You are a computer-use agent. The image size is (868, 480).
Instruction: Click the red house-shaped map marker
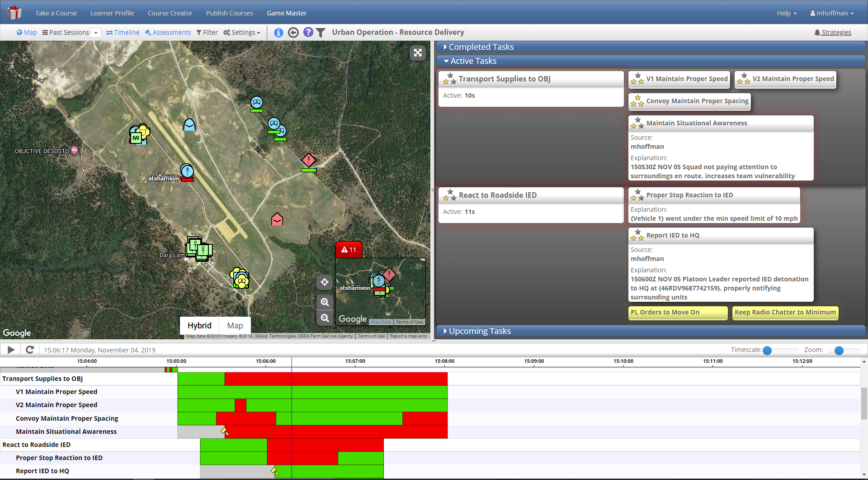pos(277,219)
